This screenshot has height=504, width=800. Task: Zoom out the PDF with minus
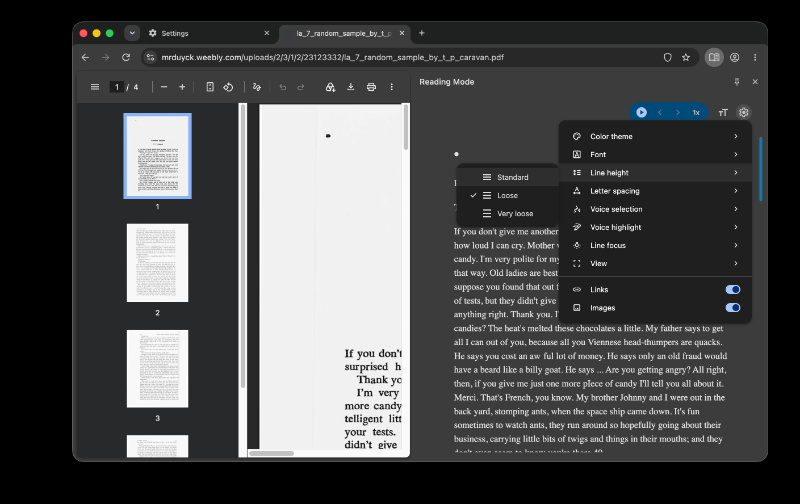pos(164,87)
